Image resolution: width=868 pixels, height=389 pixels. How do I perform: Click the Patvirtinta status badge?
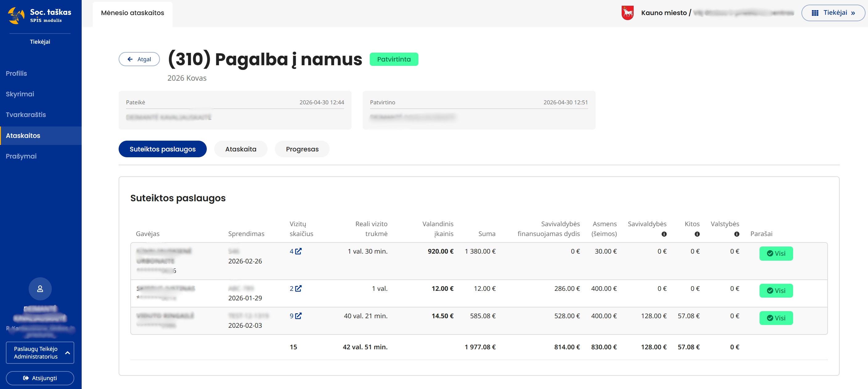[394, 59]
